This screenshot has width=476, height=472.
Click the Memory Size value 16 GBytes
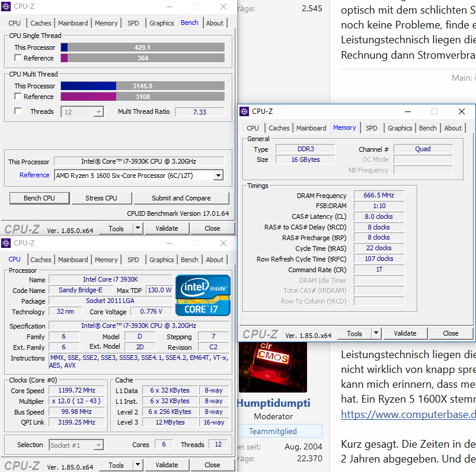[x=305, y=160]
